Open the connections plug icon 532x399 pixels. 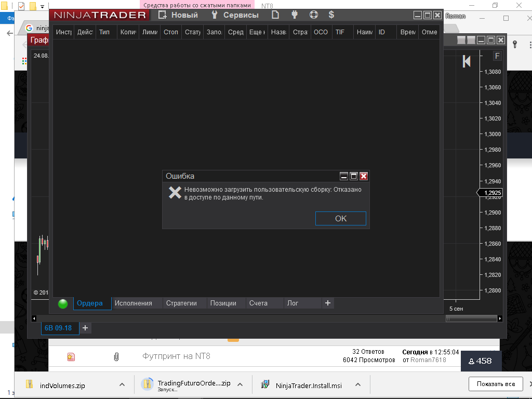[x=295, y=15]
